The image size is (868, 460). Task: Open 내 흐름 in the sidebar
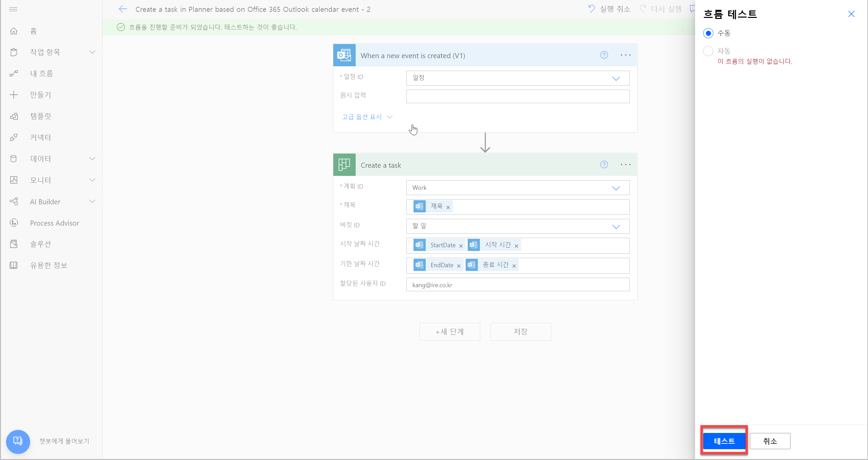(x=41, y=73)
